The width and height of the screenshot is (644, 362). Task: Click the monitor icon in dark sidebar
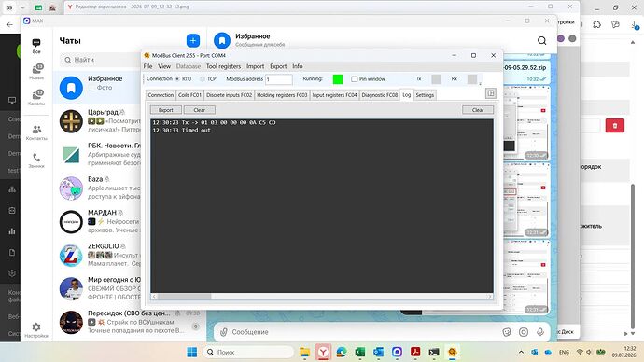(x=12, y=100)
